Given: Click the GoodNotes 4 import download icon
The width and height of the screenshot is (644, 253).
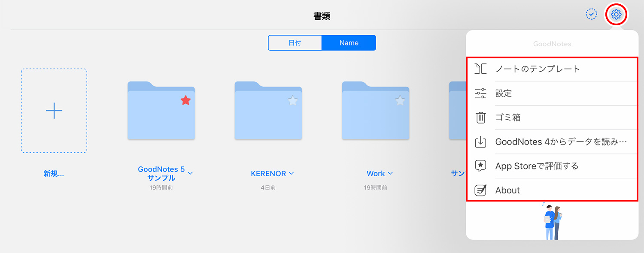Looking at the screenshot, I should tap(480, 142).
